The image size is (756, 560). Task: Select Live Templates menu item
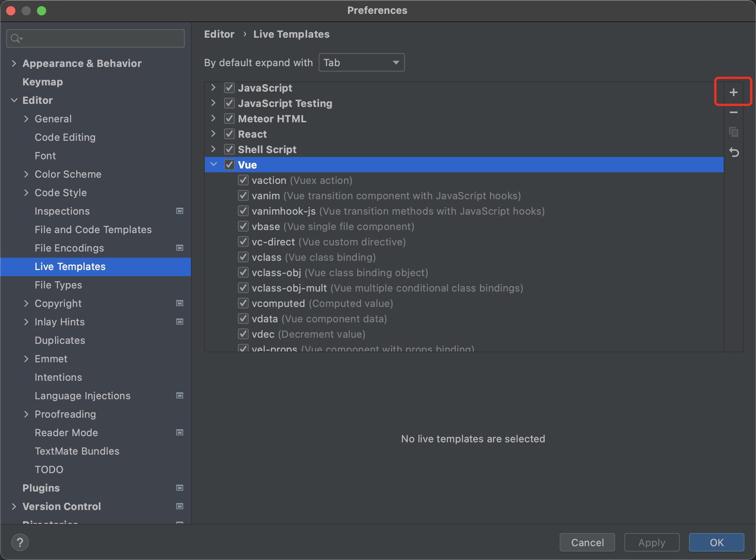70,267
